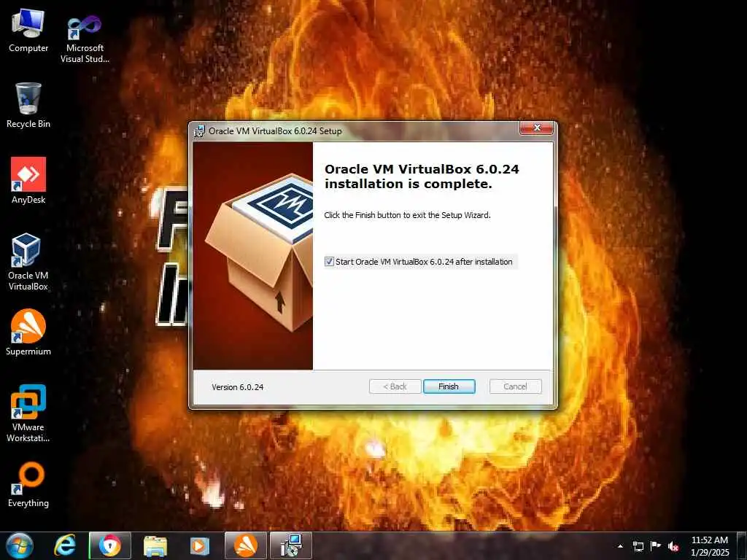Open the Action Center flag icon
747x560 pixels.
coord(656,546)
